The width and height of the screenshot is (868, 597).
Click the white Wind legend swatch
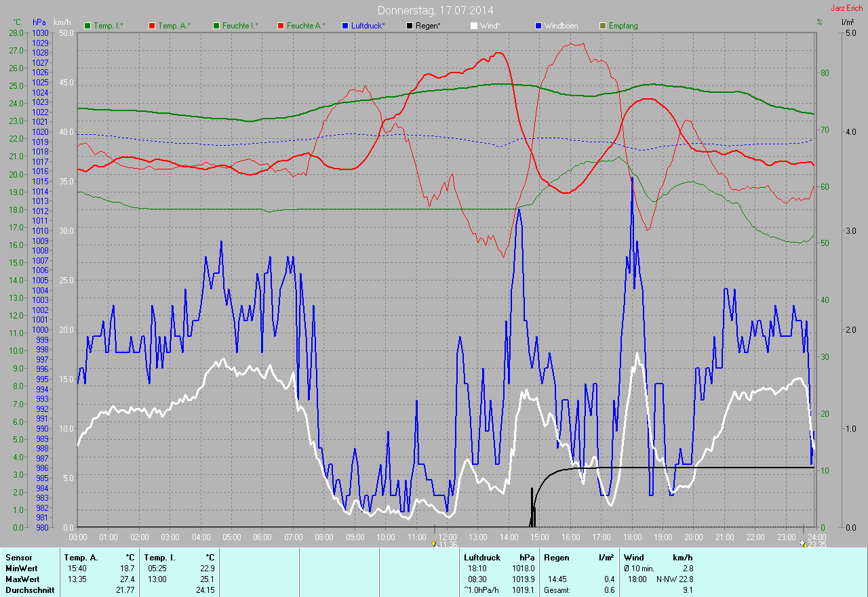474,26
